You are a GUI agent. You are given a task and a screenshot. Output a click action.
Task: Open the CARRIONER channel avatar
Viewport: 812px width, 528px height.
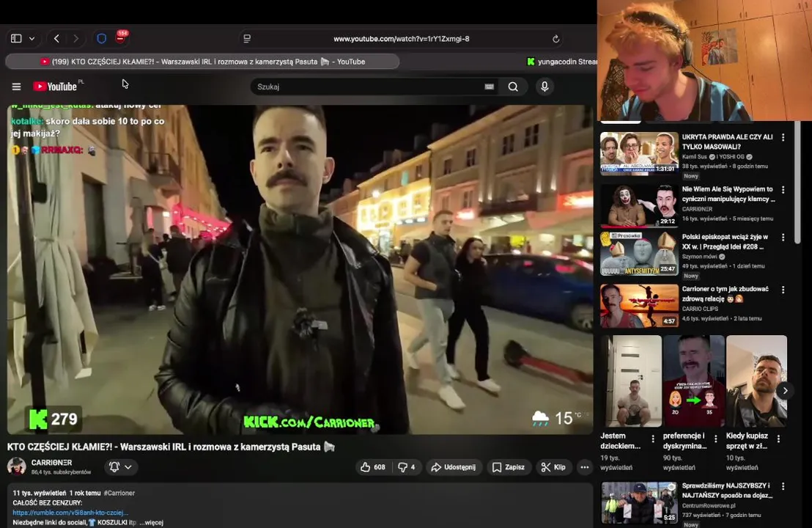[x=17, y=466]
